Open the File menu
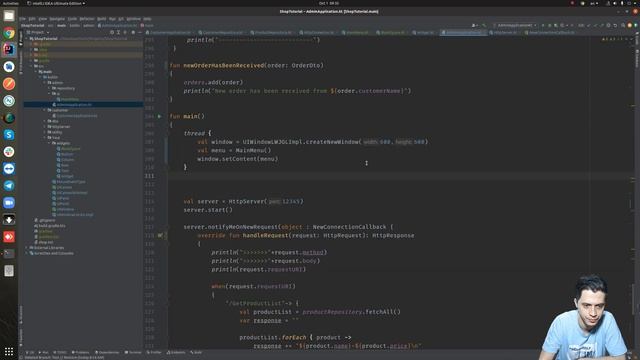Screen dimensions: 640x360 22,19
